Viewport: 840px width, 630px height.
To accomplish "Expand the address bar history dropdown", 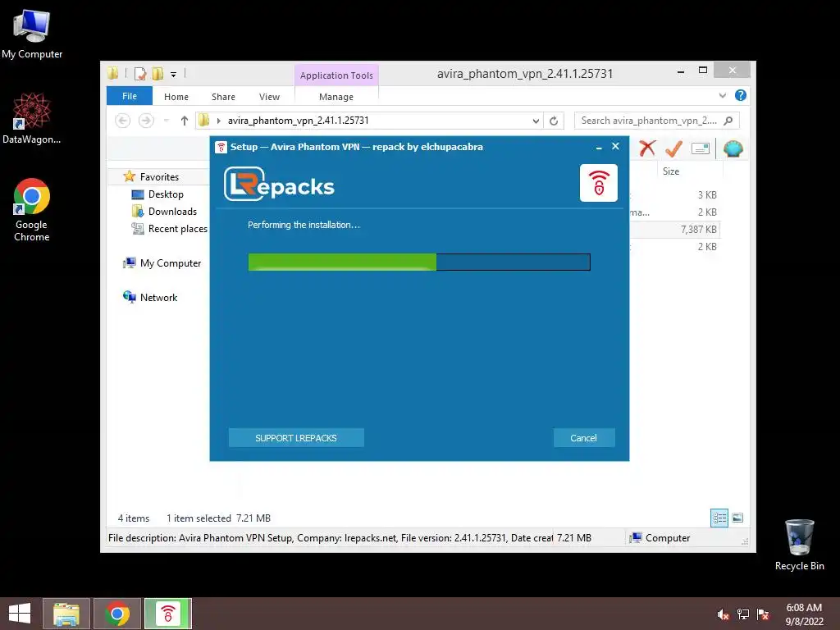I will (536, 121).
